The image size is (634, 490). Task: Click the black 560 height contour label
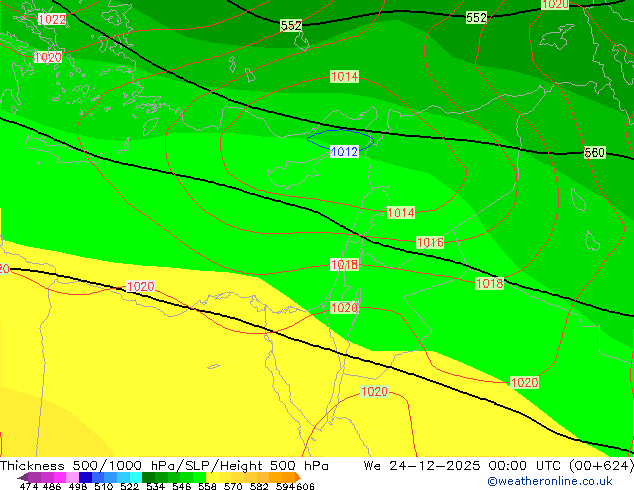595,152
